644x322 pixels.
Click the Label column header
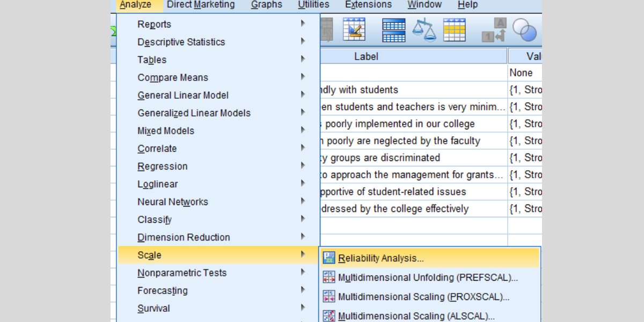coord(413,56)
